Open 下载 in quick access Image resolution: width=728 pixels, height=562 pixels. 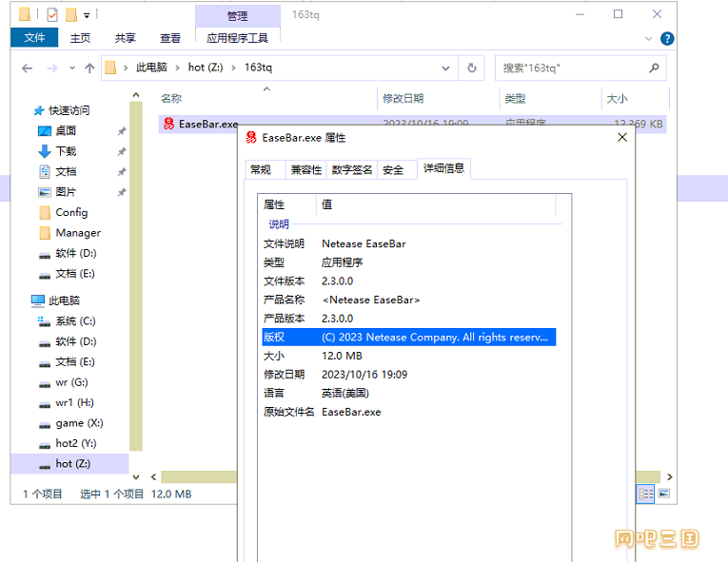coord(66,151)
